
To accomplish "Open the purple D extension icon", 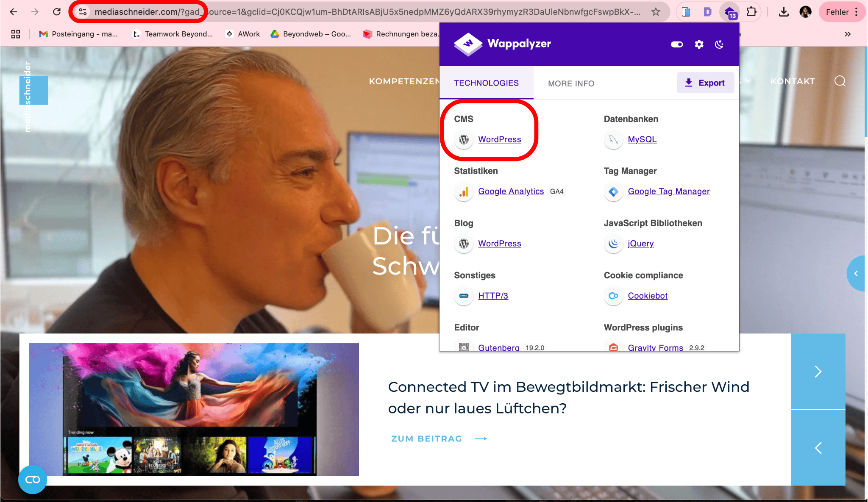I will tap(707, 12).
